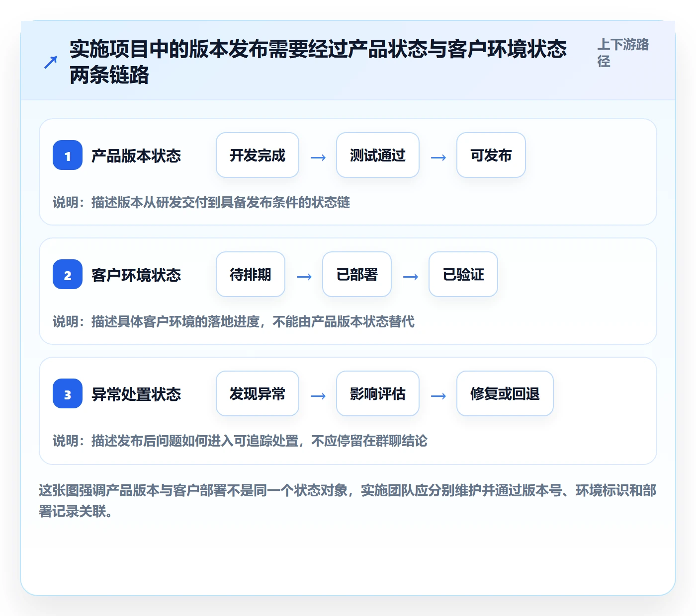Click the 待排期 state chip
Viewport: 696px width, 616px height.
(251, 274)
